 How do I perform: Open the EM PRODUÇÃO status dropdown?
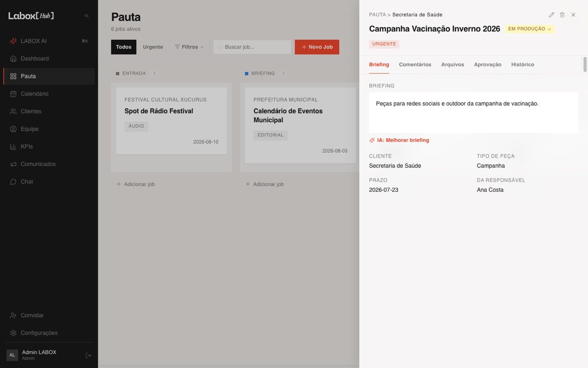click(x=530, y=29)
